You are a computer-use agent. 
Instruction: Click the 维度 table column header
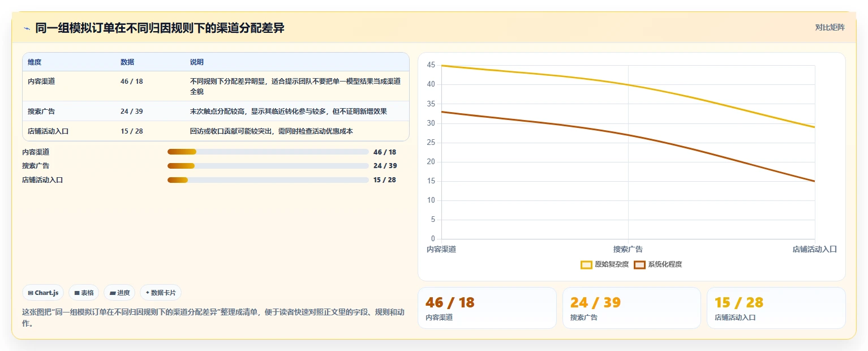pyautogui.click(x=35, y=62)
